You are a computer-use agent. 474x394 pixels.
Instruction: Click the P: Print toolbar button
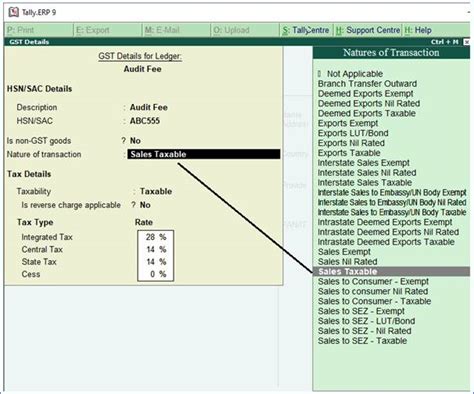(39, 30)
